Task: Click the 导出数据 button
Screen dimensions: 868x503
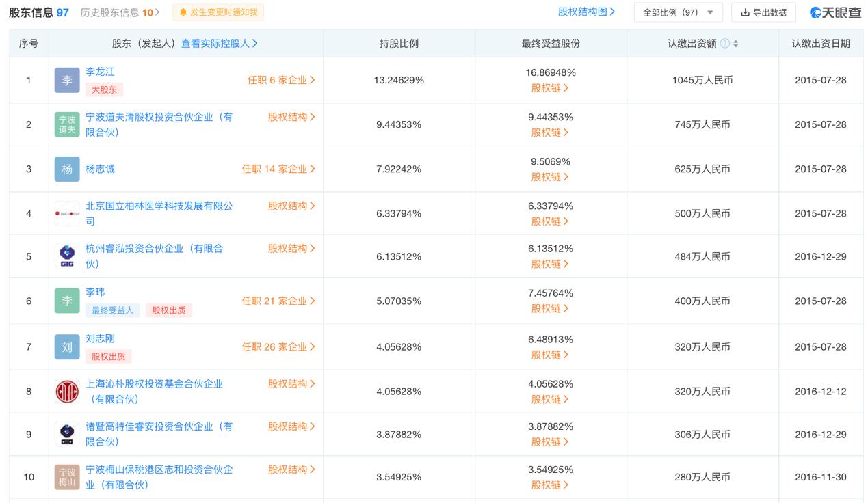Action: pos(763,12)
